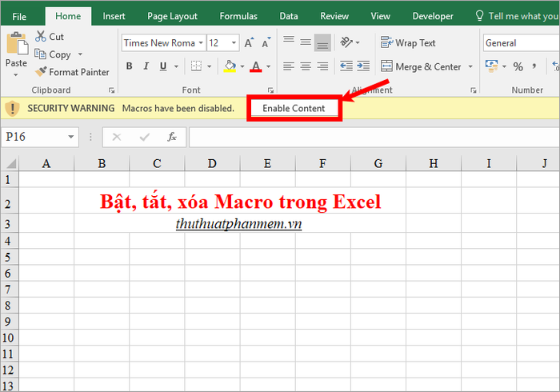
Task: Switch to the Insert tab
Action: pos(114,16)
